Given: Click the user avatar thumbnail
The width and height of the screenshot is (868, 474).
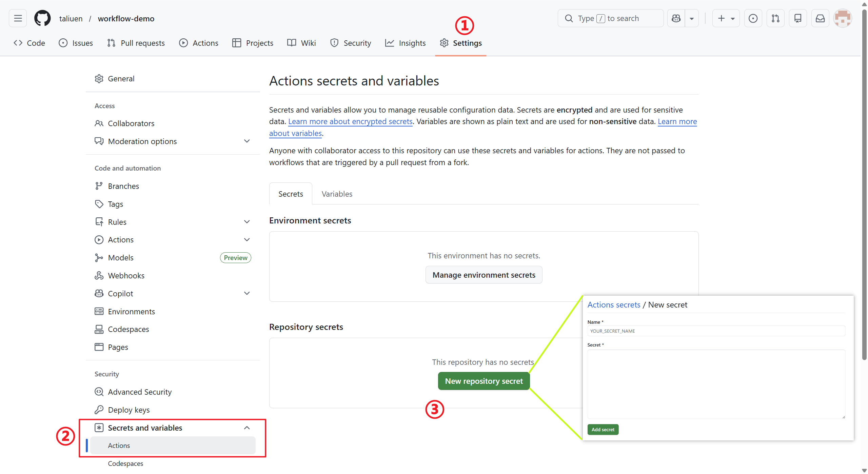Looking at the screenshot, I should tap(843, 18).
